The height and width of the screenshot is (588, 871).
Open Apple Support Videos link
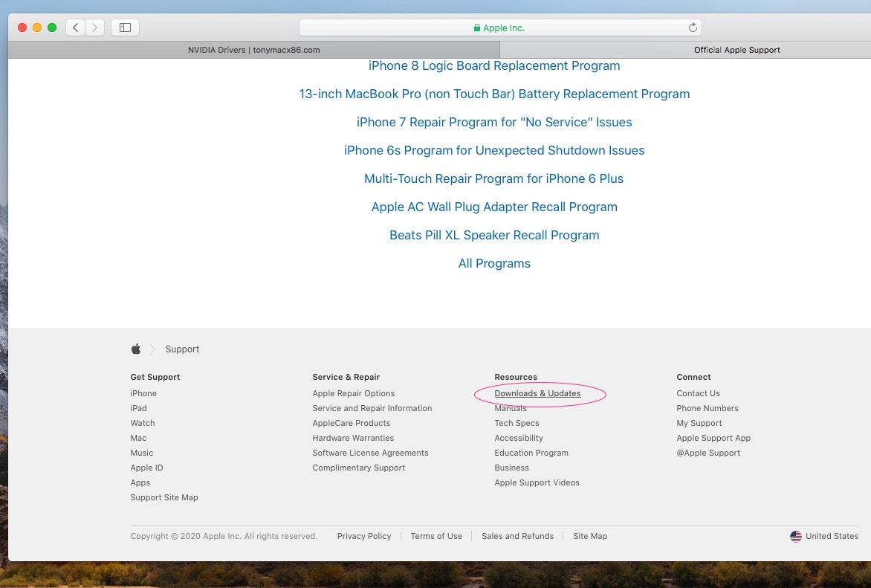[x=537, y=483]
